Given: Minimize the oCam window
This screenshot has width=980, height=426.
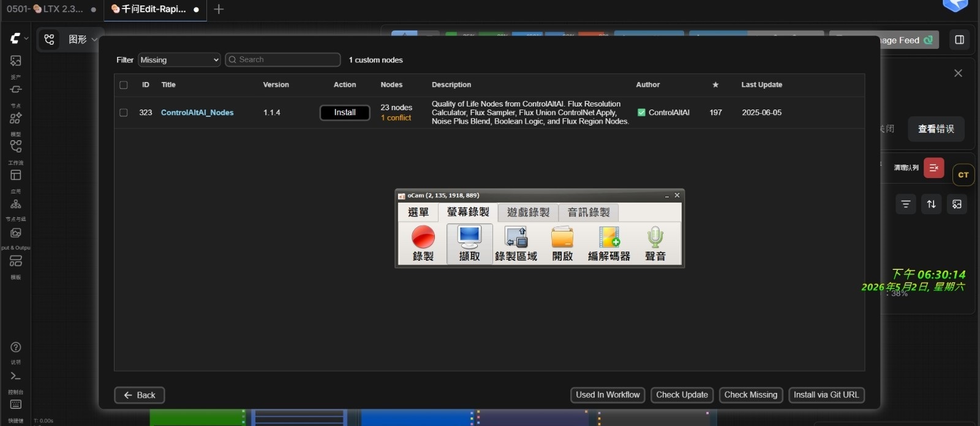Looking at the screenshot, I should [666, 196].
